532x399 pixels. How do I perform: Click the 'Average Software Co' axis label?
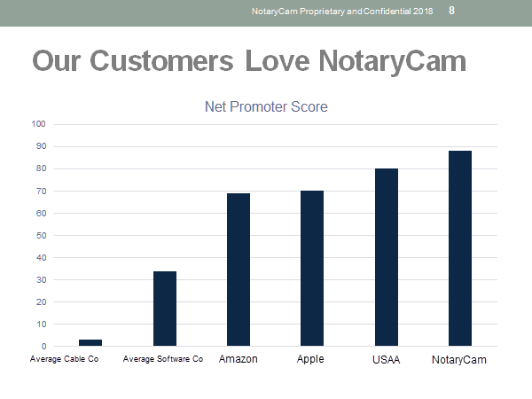coord(163,359)
